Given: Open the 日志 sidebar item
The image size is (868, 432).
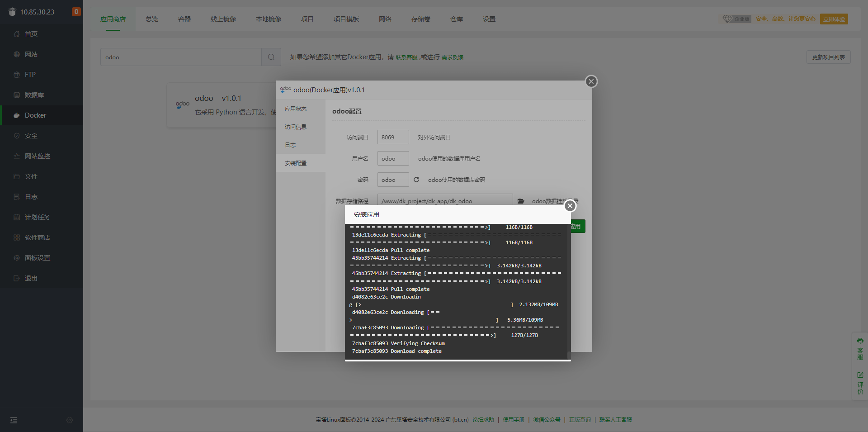Looking at the screenshot, I should click(41, 197).
